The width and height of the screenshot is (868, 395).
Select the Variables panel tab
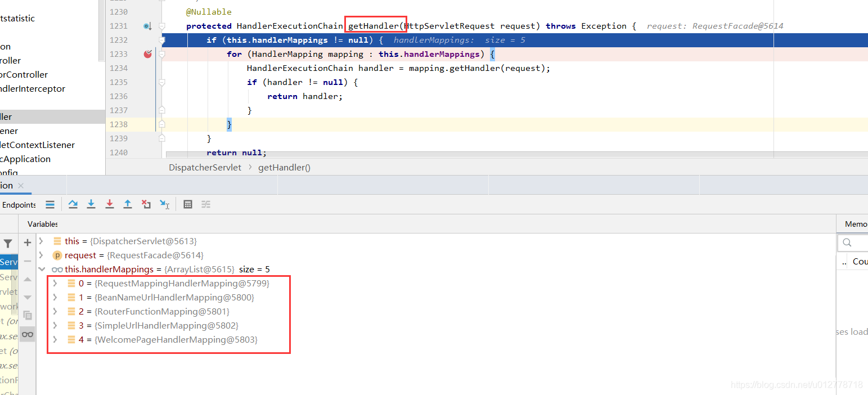pyautogui.click(x=43, y=224)
